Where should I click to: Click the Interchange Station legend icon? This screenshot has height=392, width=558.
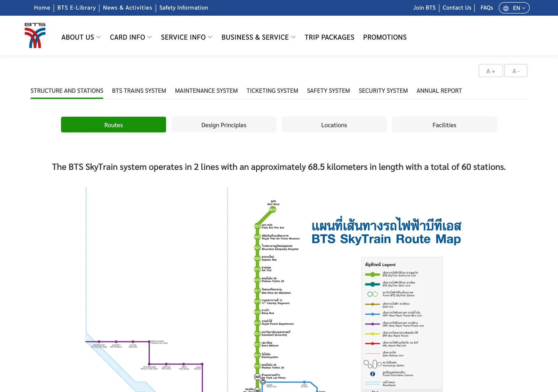(372, 364)
